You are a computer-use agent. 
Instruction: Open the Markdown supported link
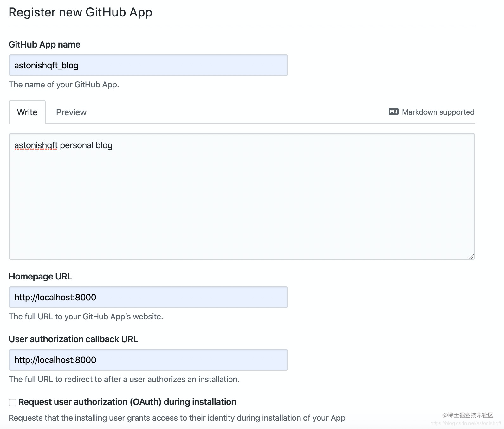coord(431,112)
